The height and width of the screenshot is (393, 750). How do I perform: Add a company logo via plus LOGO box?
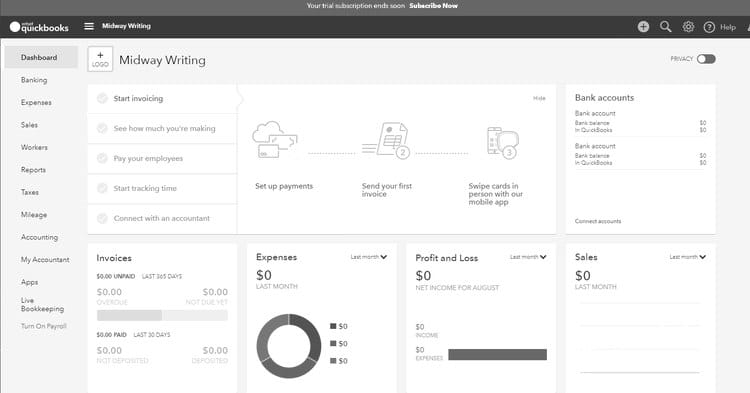tap(100, 59)
